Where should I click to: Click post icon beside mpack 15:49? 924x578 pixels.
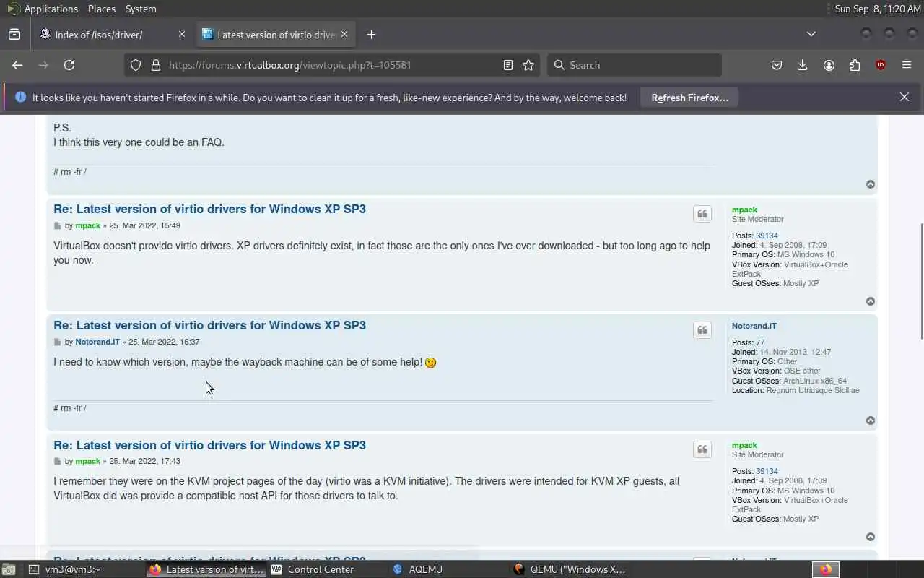(58, 226)
